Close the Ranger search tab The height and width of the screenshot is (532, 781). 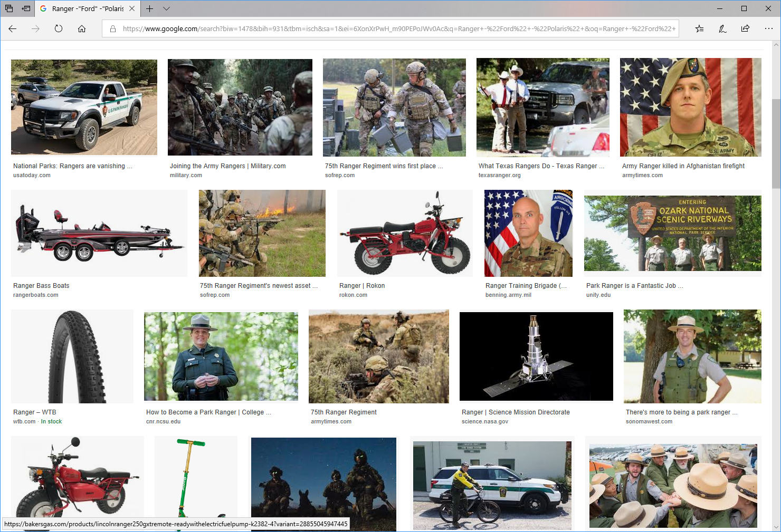[x=132, y=8]
